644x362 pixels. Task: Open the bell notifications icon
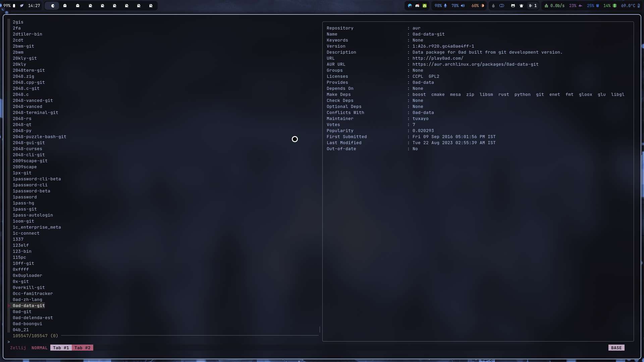[521, 6]
